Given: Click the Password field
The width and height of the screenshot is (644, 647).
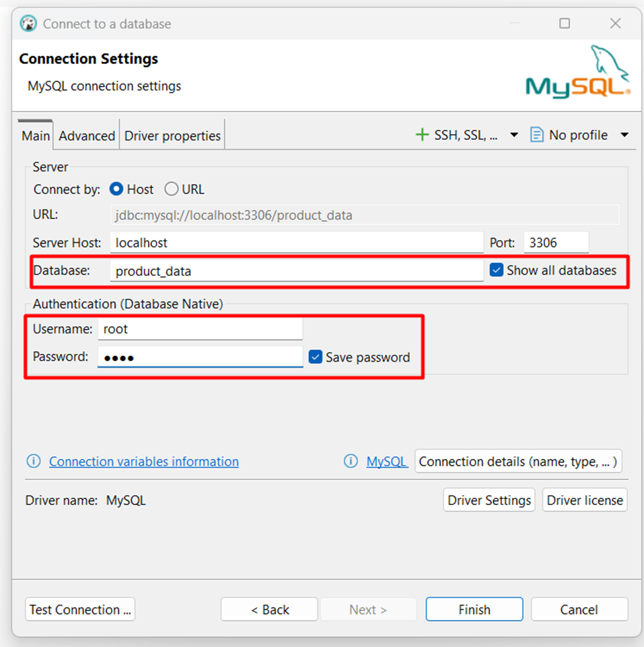Looking at the screenshot, I should point(200,357).
